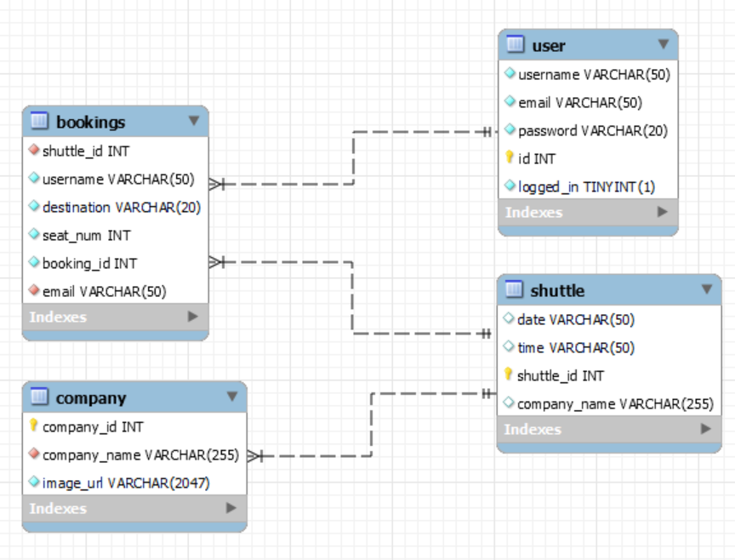Collapse the shuttle table with header arrow

(707, 289)
